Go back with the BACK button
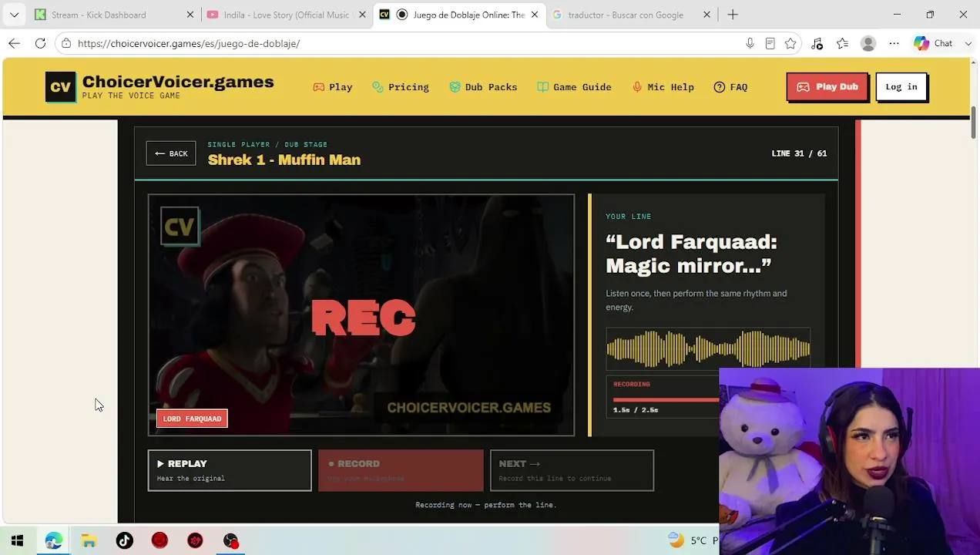This screenshot has width=980, height=555. click(x=171, y=153)
